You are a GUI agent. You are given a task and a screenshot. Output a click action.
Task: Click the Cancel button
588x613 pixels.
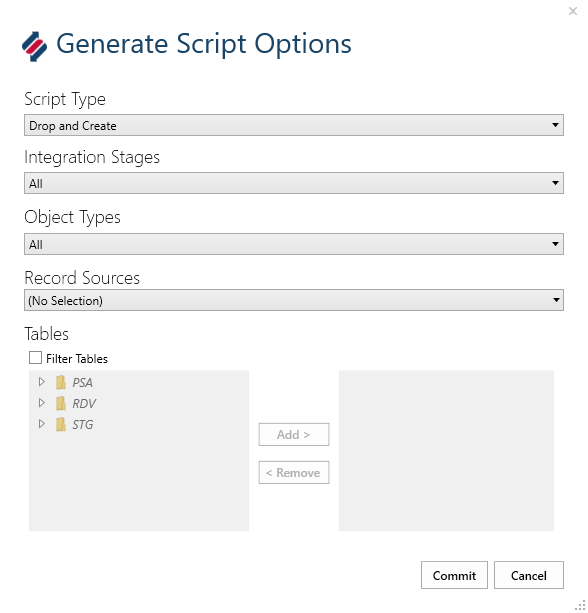529,575
